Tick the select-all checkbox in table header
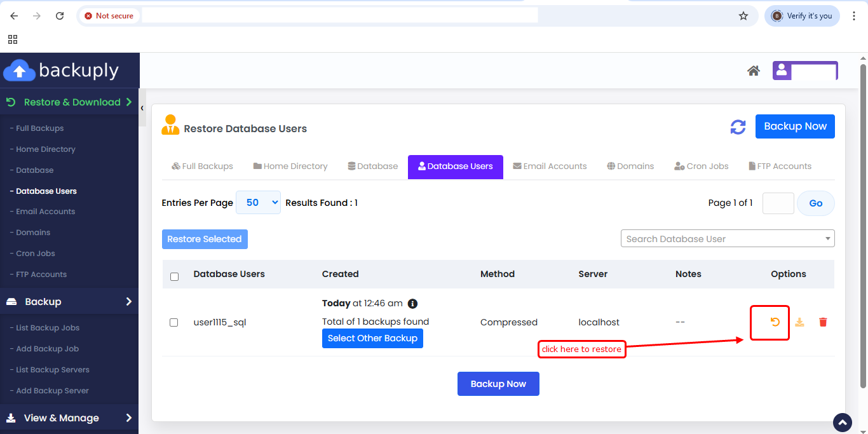Viewport: 868px width, 434px height. pyautogui.click(x=175, y=276)
